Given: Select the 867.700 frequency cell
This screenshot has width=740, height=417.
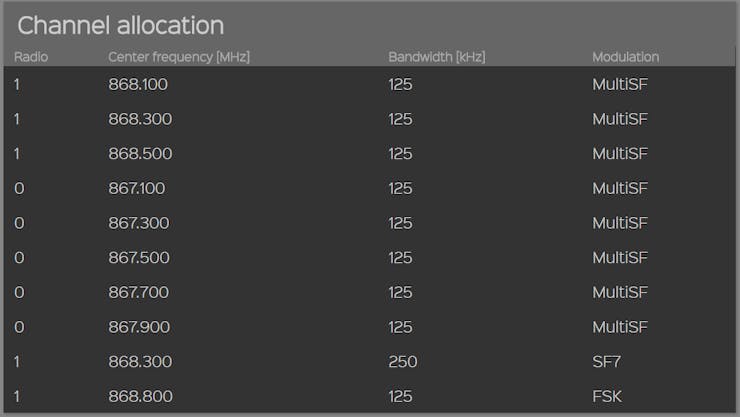Looking at the screenshot, I should point(139,292).
